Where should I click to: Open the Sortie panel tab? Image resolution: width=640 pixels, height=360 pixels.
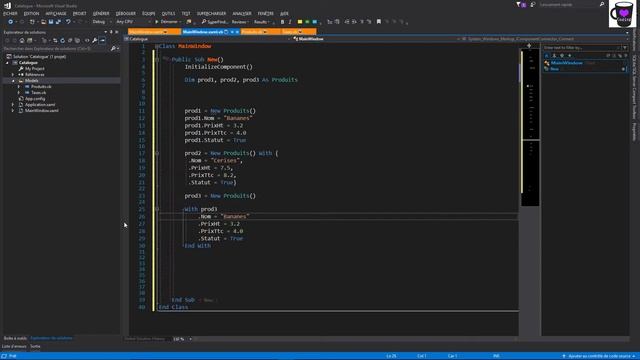[36, 347]
